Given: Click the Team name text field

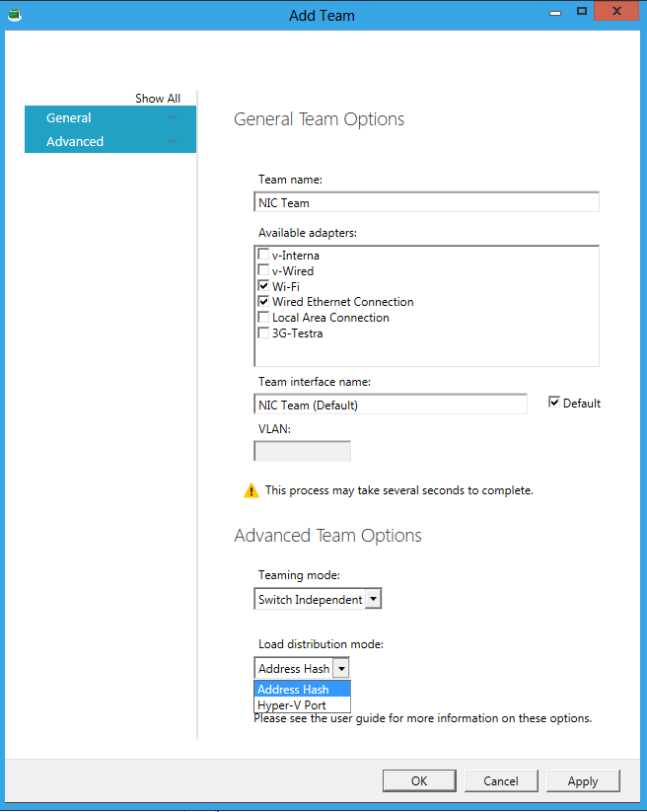Looking at the screenshot, I should point(426,202).
